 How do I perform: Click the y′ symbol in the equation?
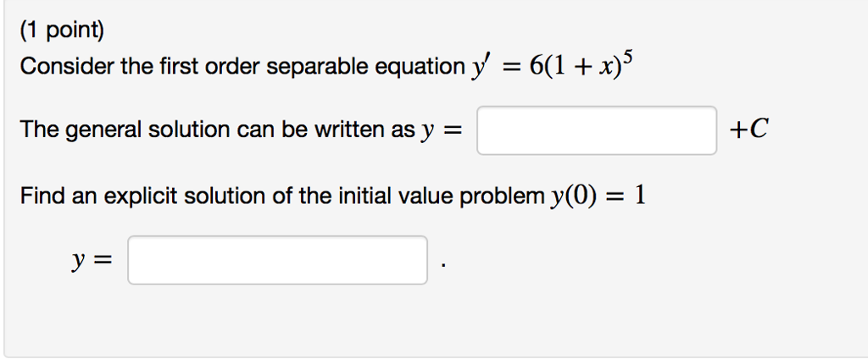click(x=476, y=68)
